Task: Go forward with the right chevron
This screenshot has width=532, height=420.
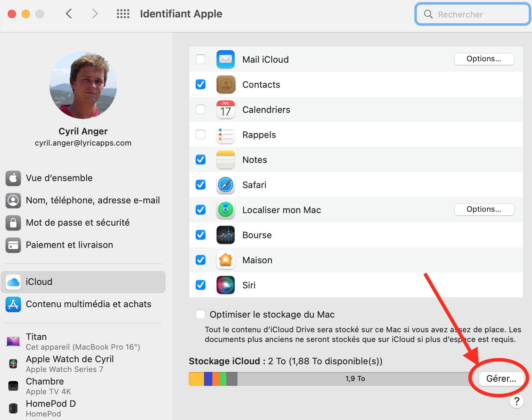Action: (95, 14)
